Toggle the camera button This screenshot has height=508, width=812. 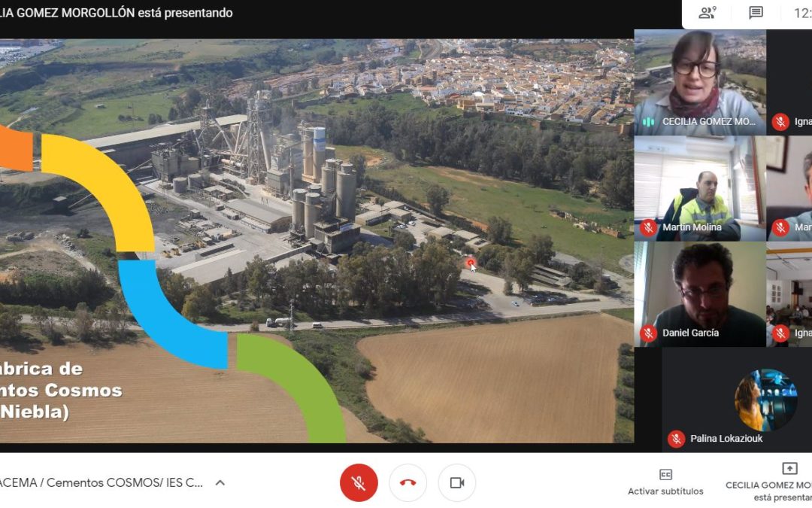click(457, 482)
